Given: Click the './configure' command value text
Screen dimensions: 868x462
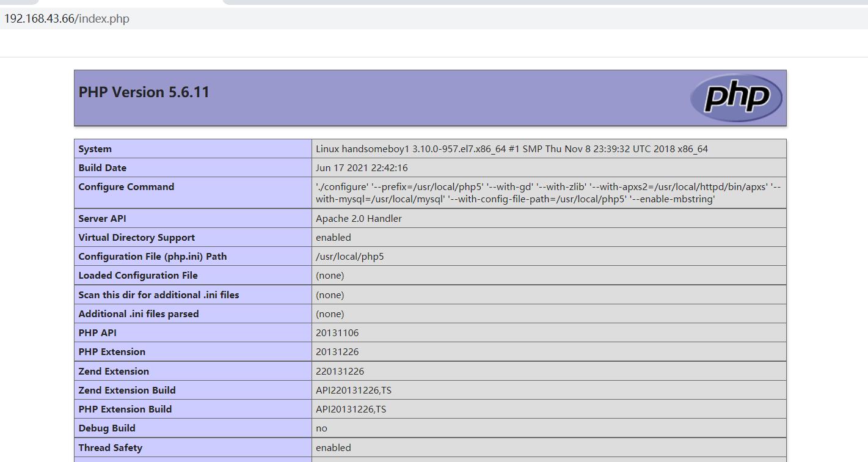Looking at the screenshot, I should [x=548, y=193].
